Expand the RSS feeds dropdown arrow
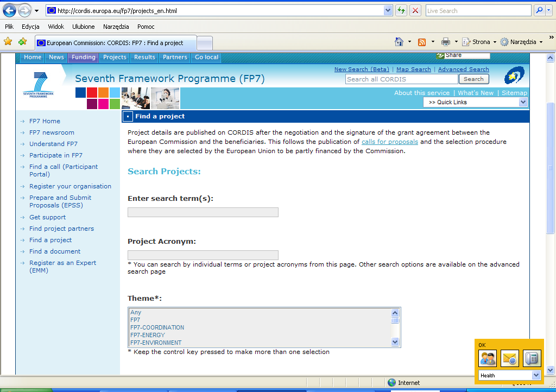 pyautogui.click(x=433, y=42)
